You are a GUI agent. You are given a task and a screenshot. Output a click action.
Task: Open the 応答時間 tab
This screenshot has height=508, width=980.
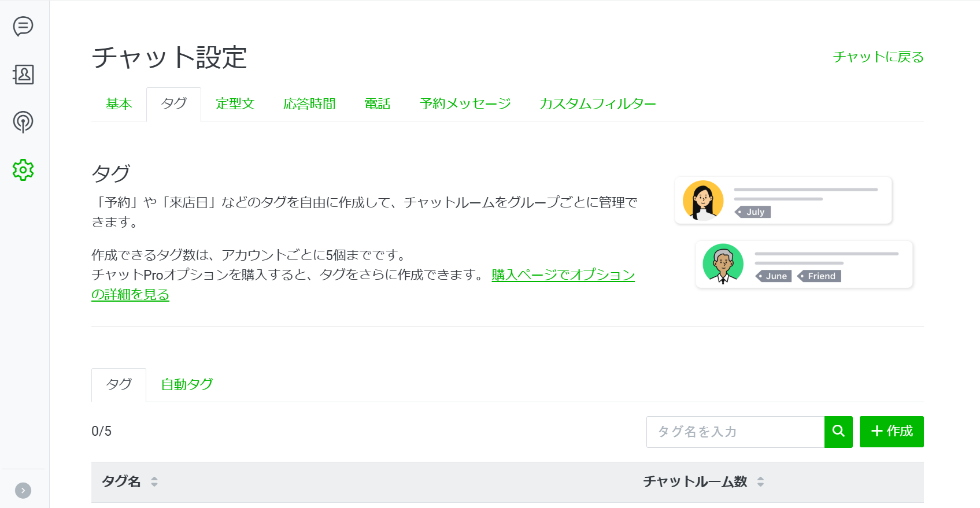click(x=309, y=104)
